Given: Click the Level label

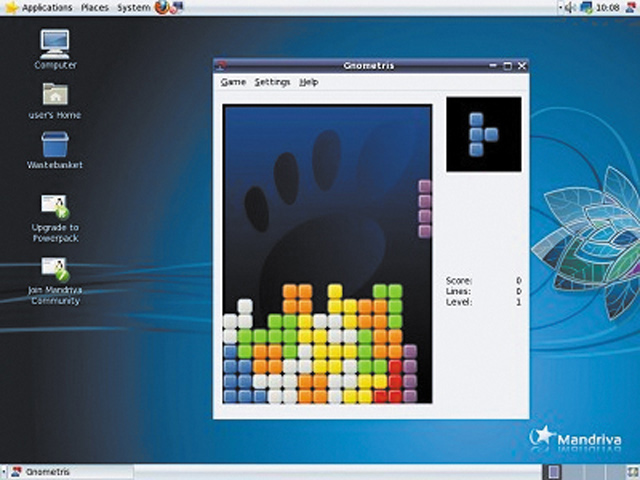Looking at the screenshot, I should coord(459,302).
